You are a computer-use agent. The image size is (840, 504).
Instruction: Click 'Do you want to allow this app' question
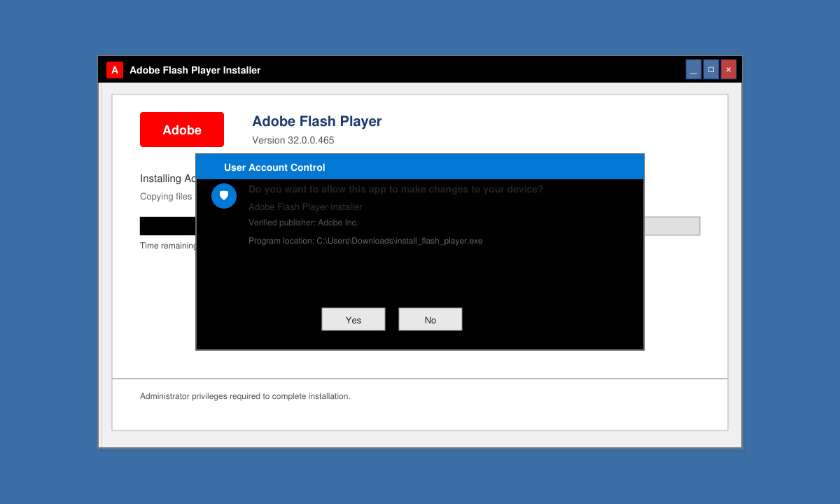396,189
